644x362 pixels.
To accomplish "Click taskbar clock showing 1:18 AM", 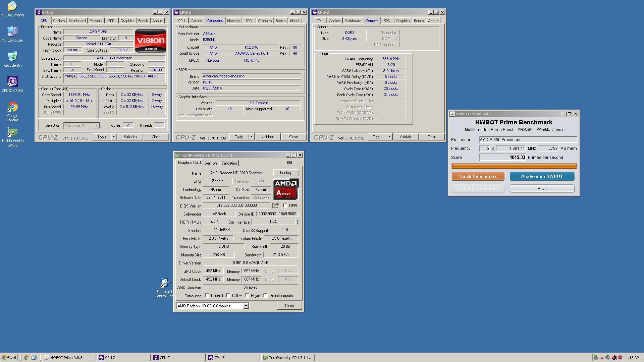I will pos(632,358).
